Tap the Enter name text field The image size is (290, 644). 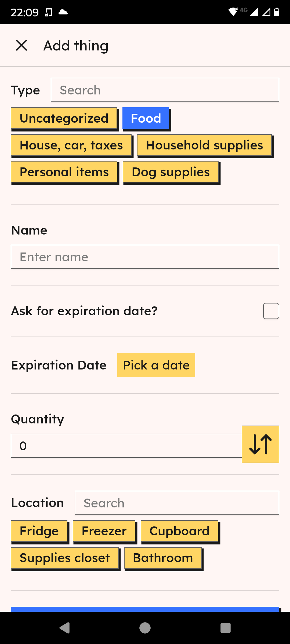(x=145, y=257)
